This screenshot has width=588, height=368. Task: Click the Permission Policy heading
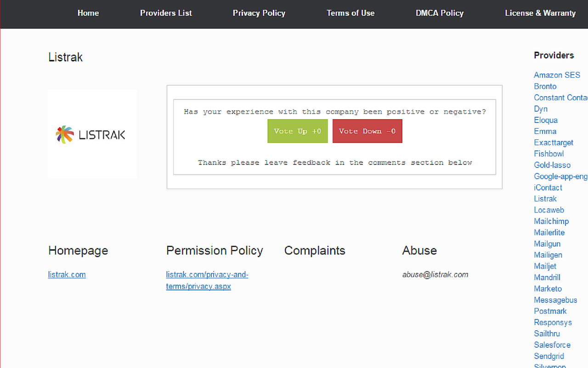[x=215, y=251]
